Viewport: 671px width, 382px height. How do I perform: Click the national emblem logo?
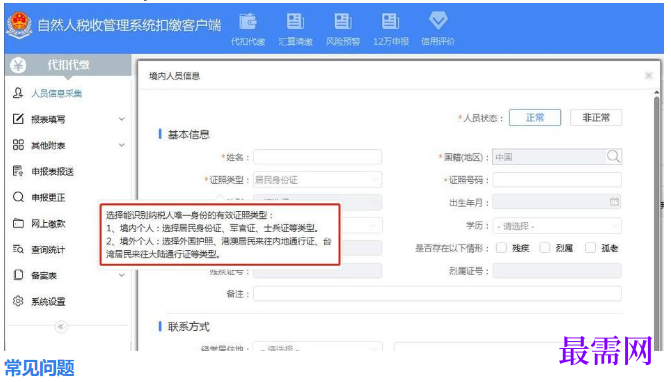tap(19, 25)
